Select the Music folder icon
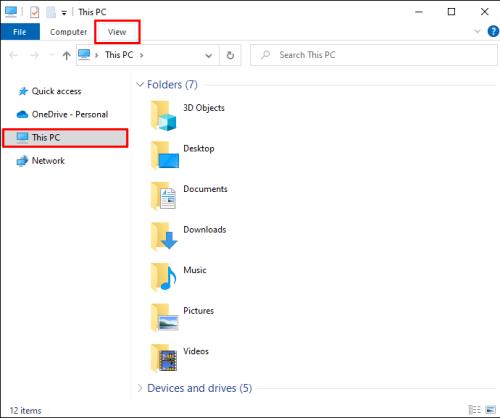The height and width of the screenshot is (418, 500). pos(163,277)
